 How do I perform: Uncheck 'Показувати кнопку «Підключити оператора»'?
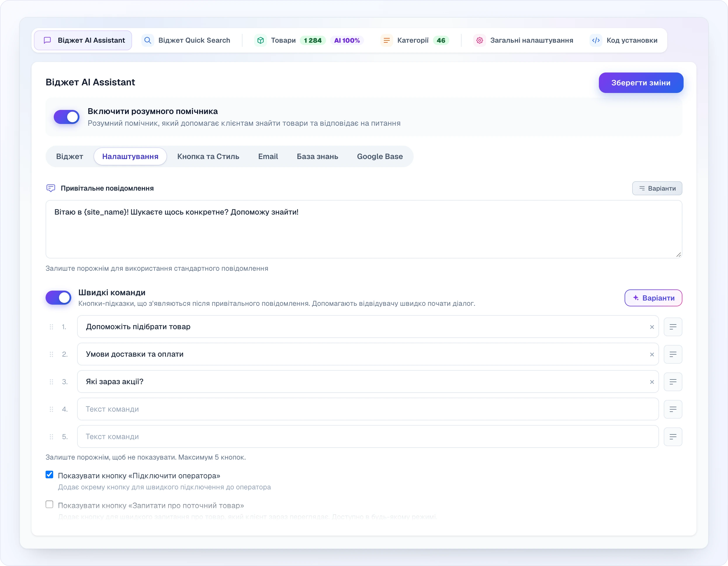pos(49,474)
